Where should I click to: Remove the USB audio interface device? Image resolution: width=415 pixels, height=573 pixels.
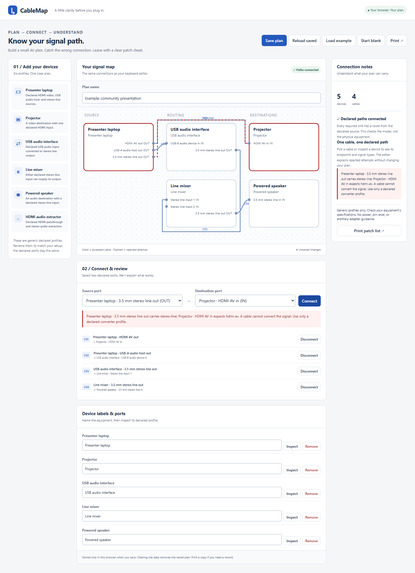(311, 494)
